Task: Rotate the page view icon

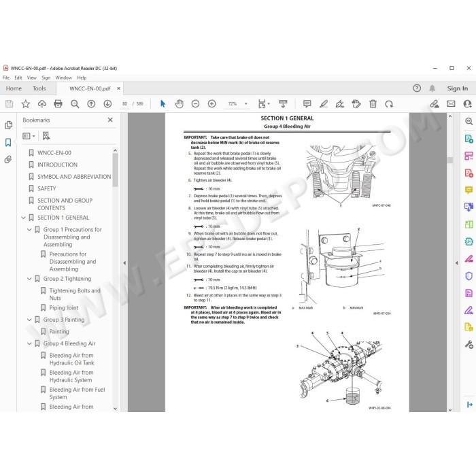Action: [x=389, y=104]
